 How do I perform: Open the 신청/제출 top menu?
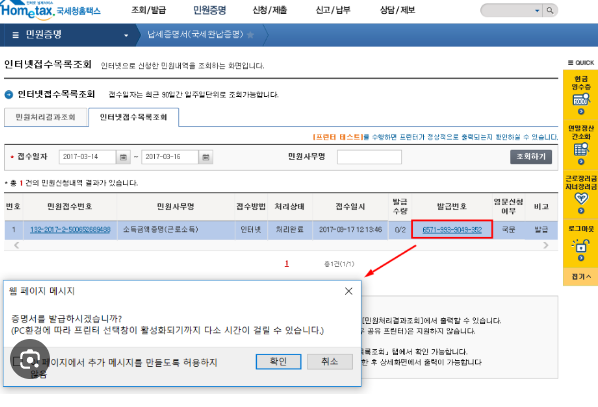(270, 10)
